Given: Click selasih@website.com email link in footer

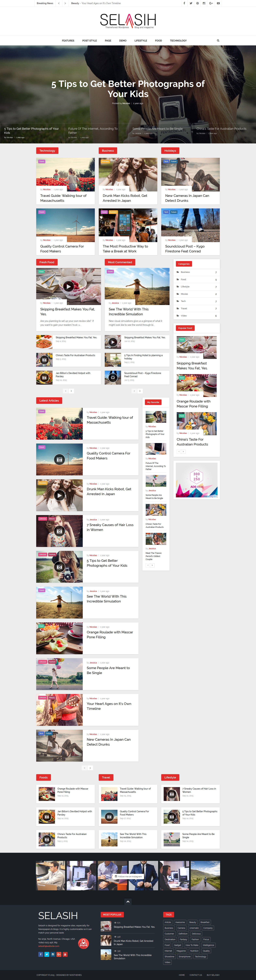Looking at the screenshot, I should click(49, 946).
